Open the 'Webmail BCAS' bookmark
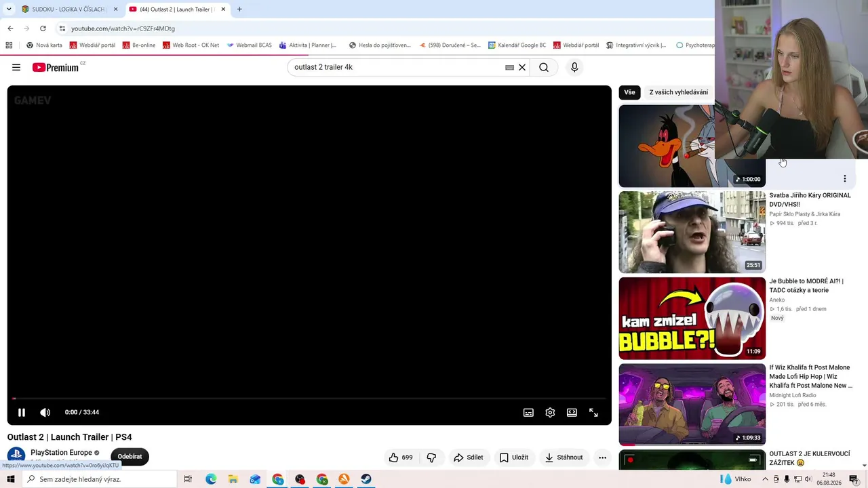Image resolution: width=868 pixels, height=488 pixels. point(250,45)
